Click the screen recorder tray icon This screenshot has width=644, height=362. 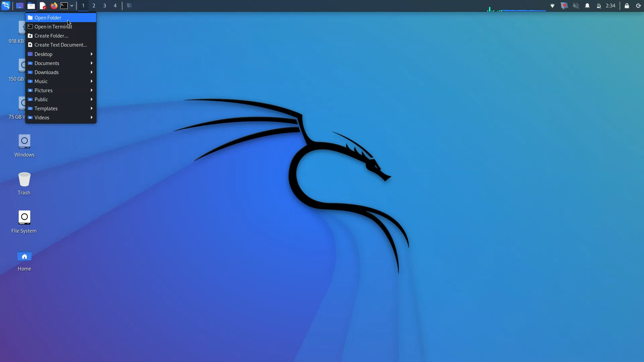(x=565, y=6)
